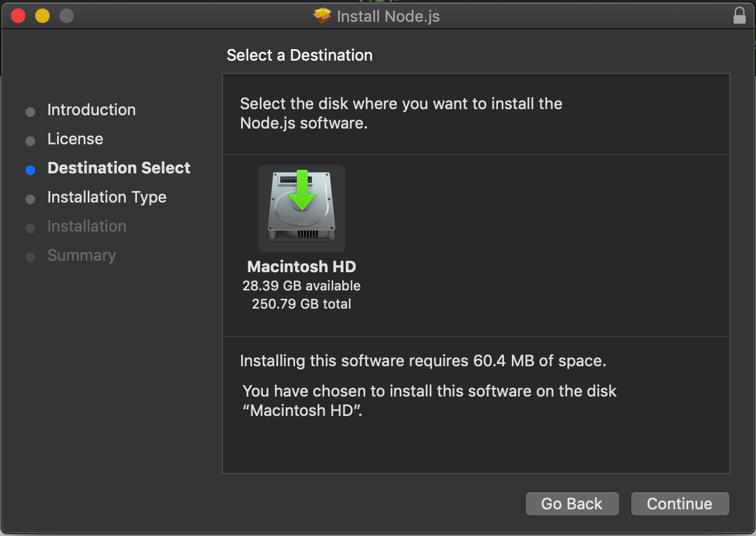Screen dimensions: 756x536
Task: Click the bullet next to Introduction
Action: tap(30, 112)
